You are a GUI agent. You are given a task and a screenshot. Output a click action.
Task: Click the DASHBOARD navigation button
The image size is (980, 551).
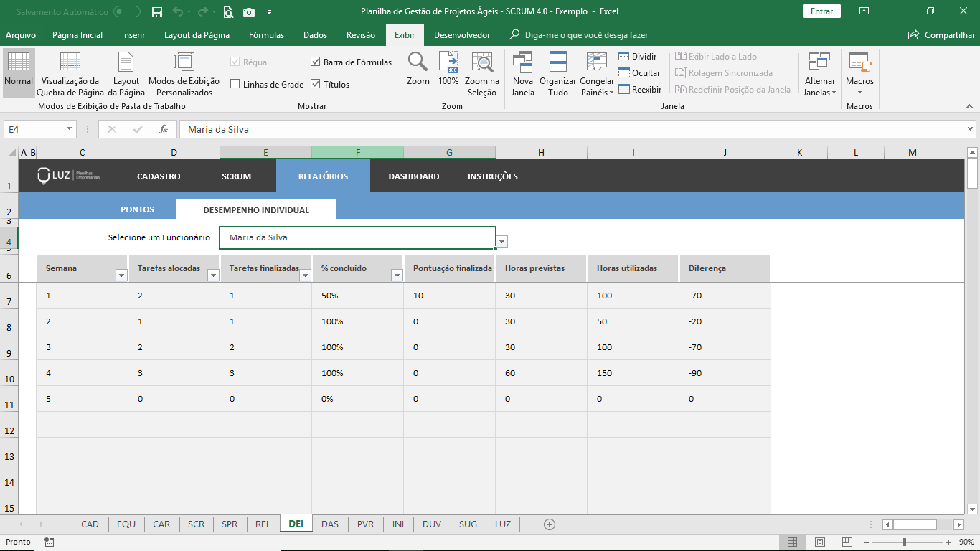coord(413,176)
